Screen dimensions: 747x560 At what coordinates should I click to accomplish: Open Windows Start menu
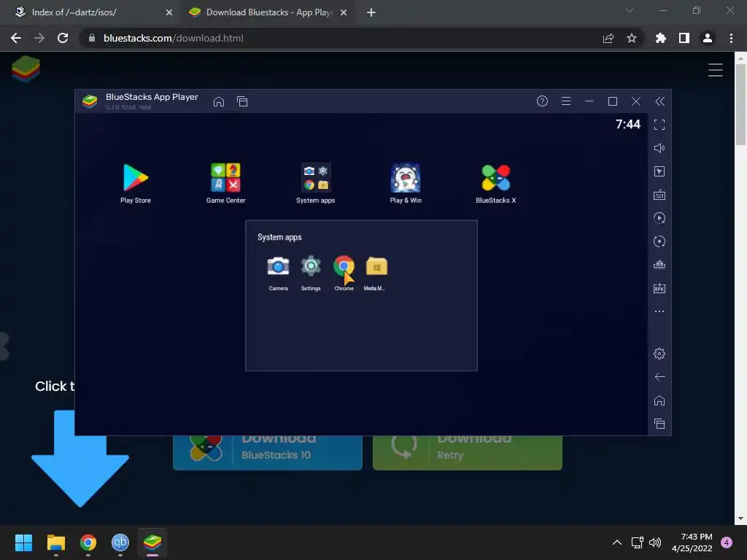tap(23, 542)
